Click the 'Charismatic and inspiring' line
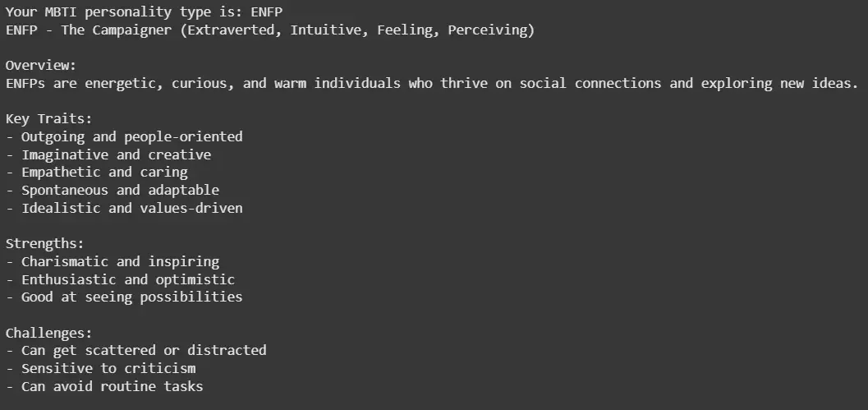The image size is (868, 410). coord(113,261)
